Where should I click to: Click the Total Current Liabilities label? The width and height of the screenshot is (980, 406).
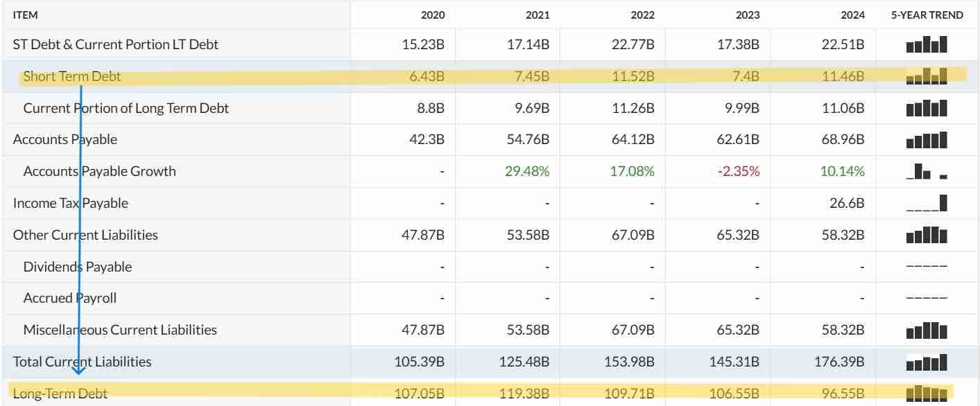pyautogui.click(x=82, y=362)
